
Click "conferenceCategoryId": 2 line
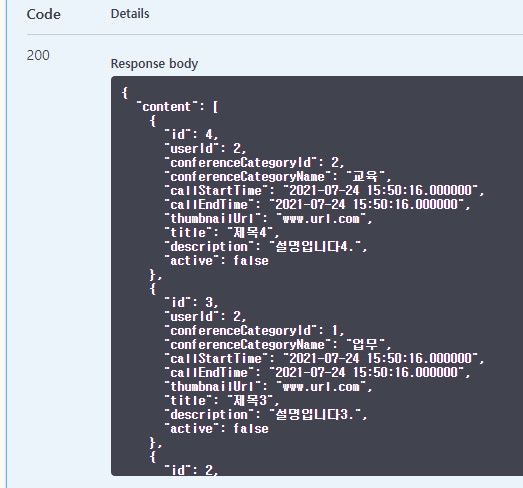[x=254, y=162]
